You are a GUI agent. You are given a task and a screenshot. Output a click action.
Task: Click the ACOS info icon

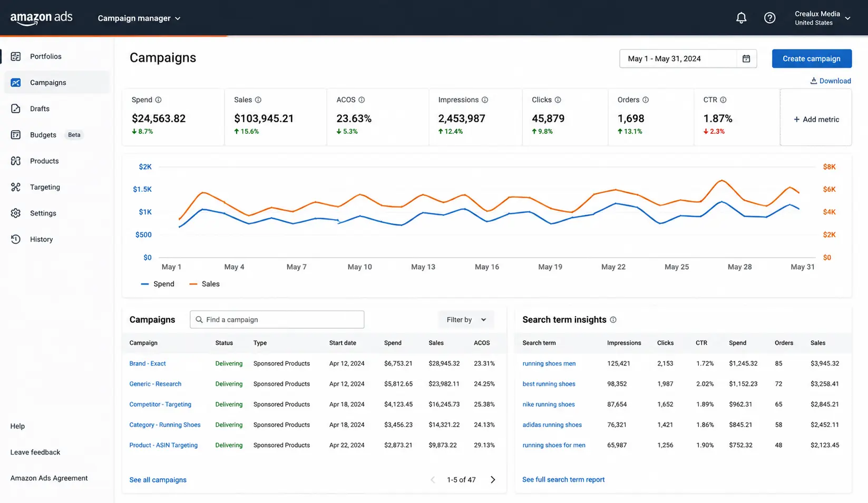coord(362,100)
